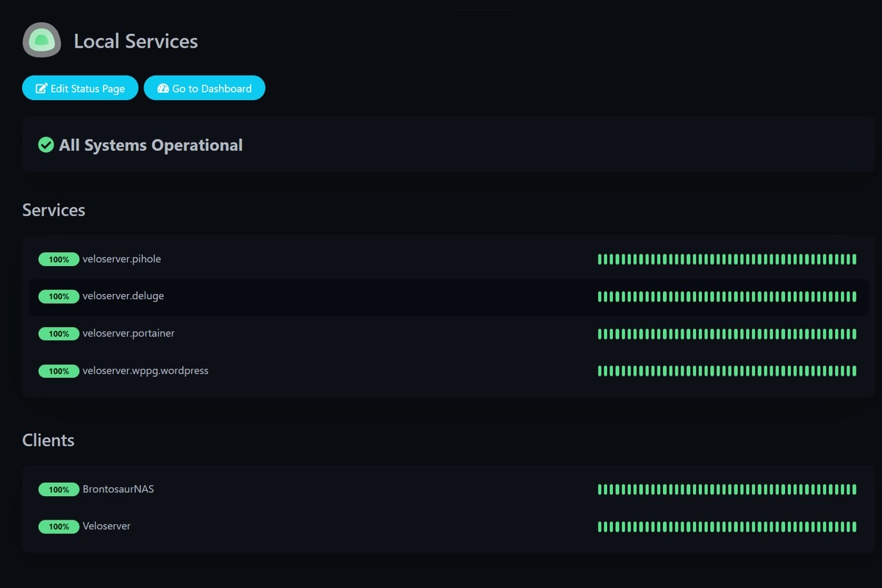The width and height of the screenshot is (882, 588).
Task: Click the Local Services page title
Action: [136, 41]
